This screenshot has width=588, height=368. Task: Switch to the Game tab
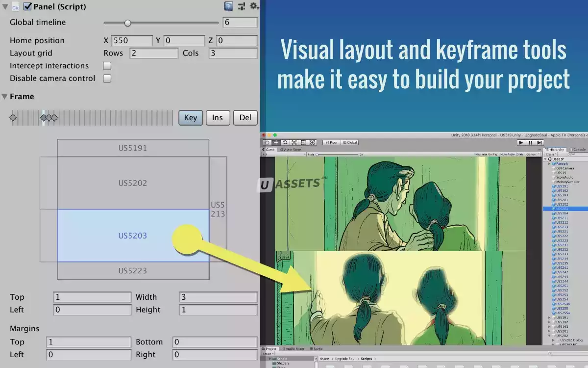(x=269, y=150)
